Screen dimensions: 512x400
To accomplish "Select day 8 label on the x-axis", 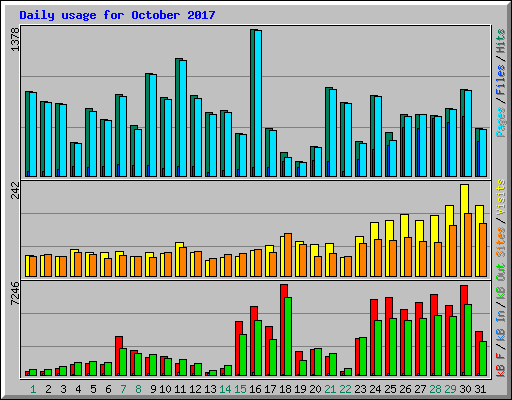I will coord(138,389).
